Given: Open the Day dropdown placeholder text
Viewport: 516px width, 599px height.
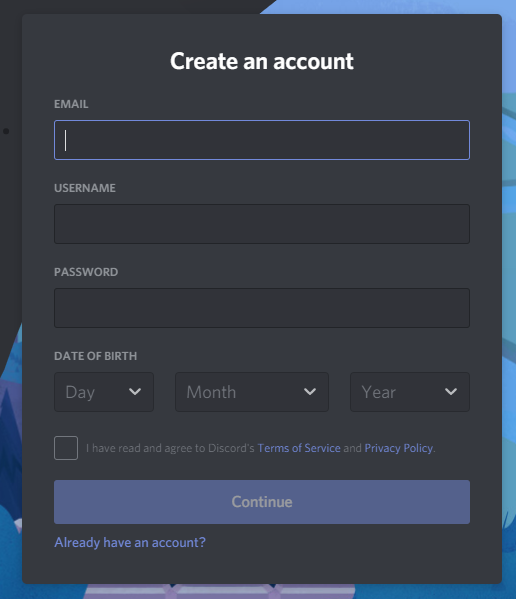Looking at the screenshot, I should pos(80,392).
